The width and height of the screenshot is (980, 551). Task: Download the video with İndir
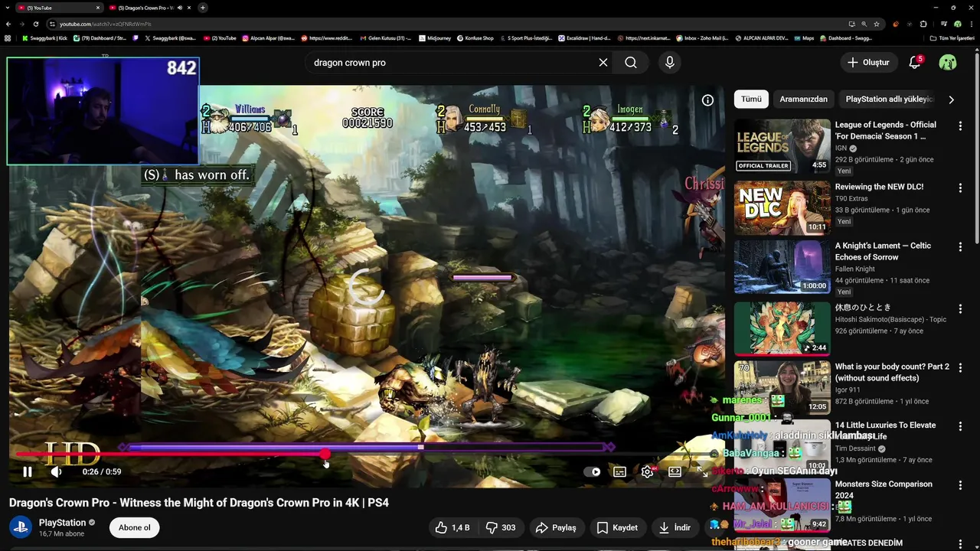point(674,527)
